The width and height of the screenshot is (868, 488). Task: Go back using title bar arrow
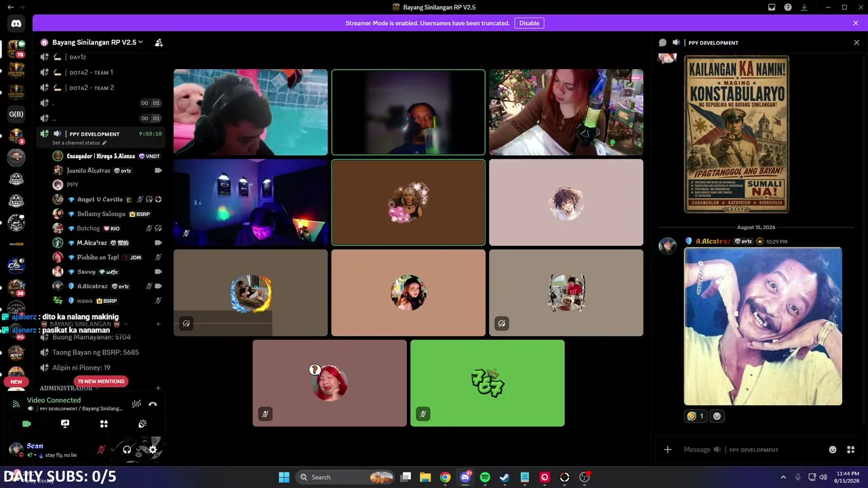click(x=10, y=7)
